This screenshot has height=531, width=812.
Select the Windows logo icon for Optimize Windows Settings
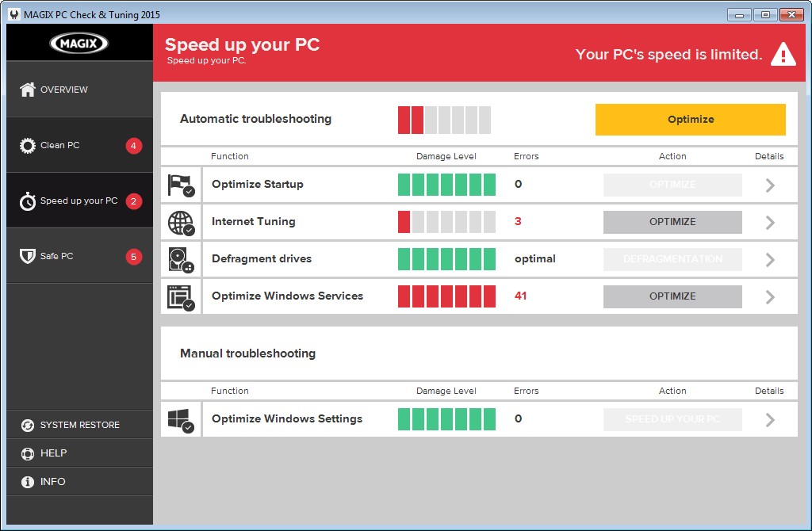[x=181, y=418]
